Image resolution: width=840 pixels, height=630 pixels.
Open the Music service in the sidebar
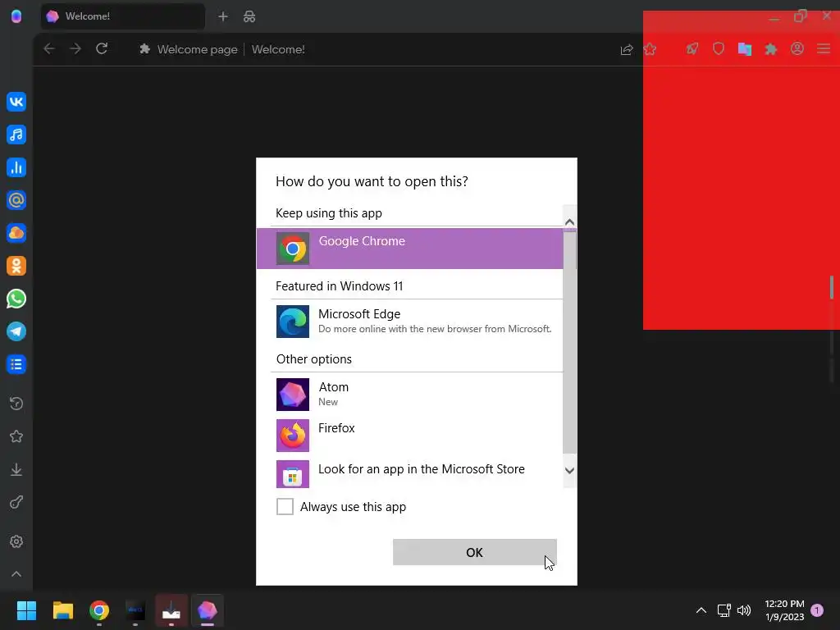(x=16, y=135)
